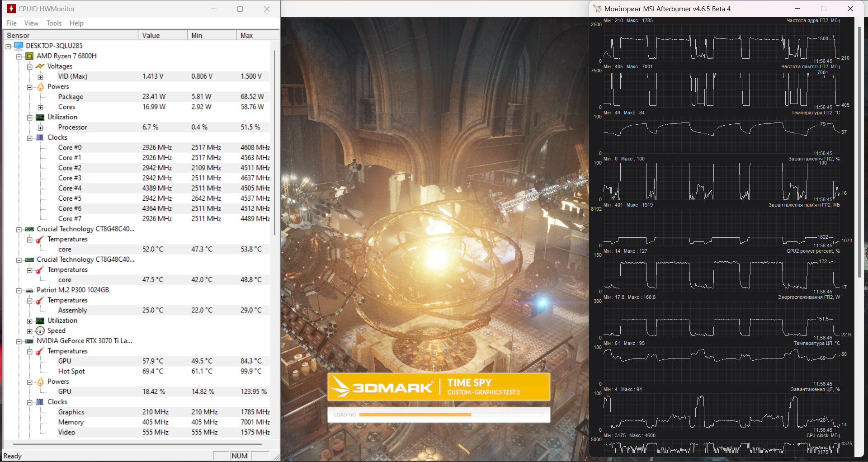
Task: Expand the VID (Max) entry
Action: click(40, 77)
